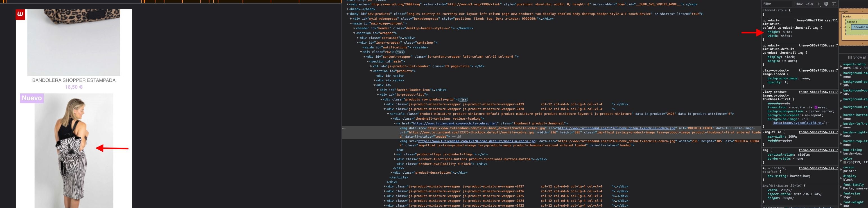868x208 pixels.
Task: Edit the opacity: 1 value
Action: point(785,82)
